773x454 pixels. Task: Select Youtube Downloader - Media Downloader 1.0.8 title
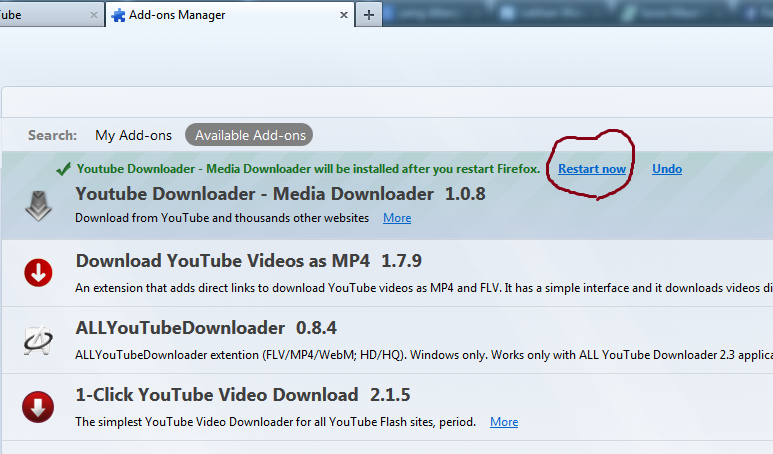click(x=281, y=194)
